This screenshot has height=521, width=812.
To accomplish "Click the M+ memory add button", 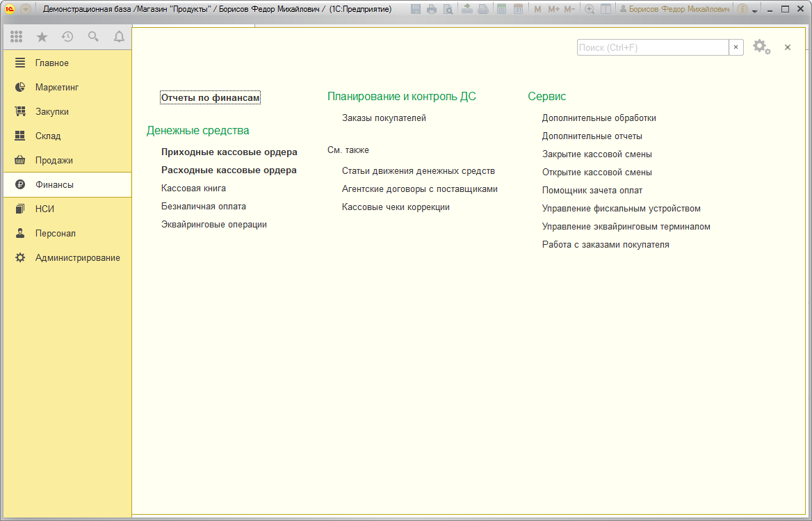I will point(553,9).
